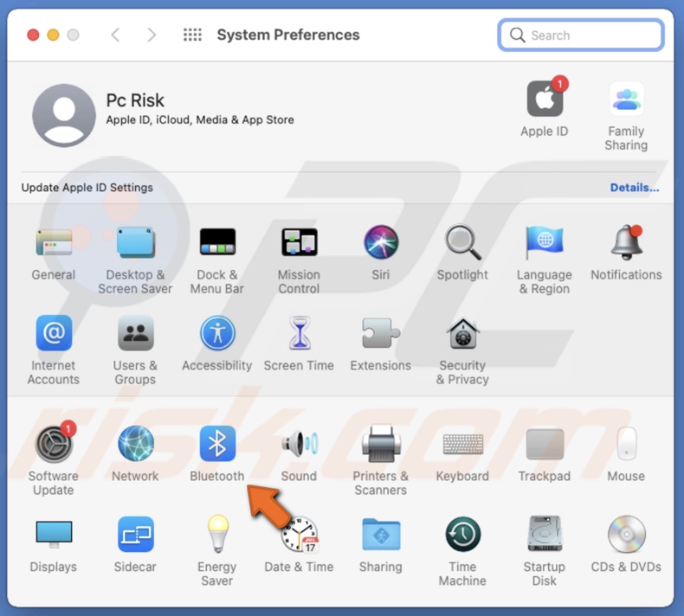The image size is (684, 616).
Task: Open Energy Saver settings
Action: coord(217,536)
